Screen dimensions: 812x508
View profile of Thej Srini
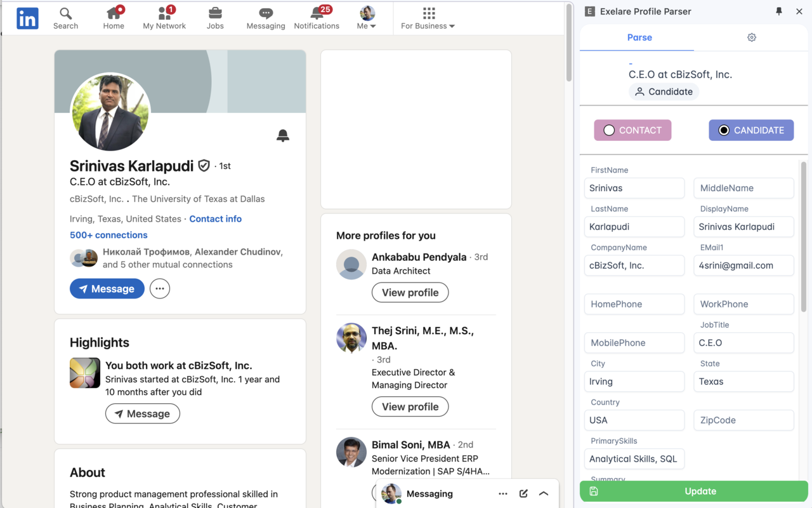[x=410, y=406]
